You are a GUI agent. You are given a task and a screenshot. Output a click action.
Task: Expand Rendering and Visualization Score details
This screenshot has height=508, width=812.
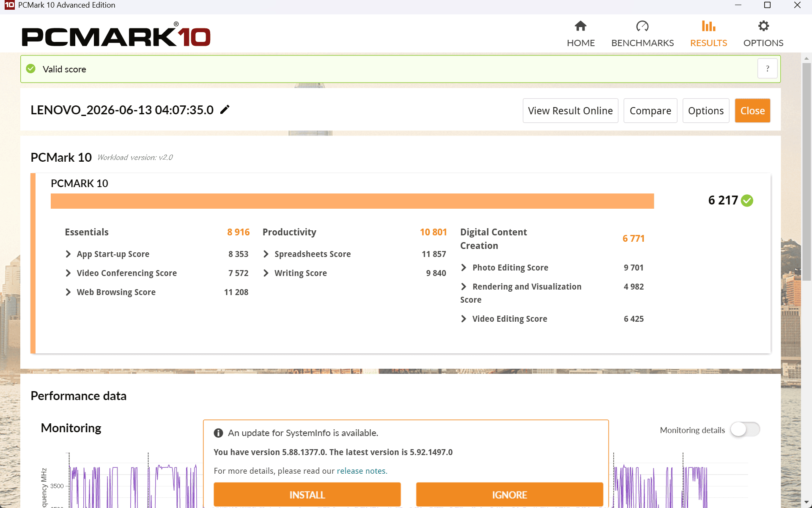(464, 287)
